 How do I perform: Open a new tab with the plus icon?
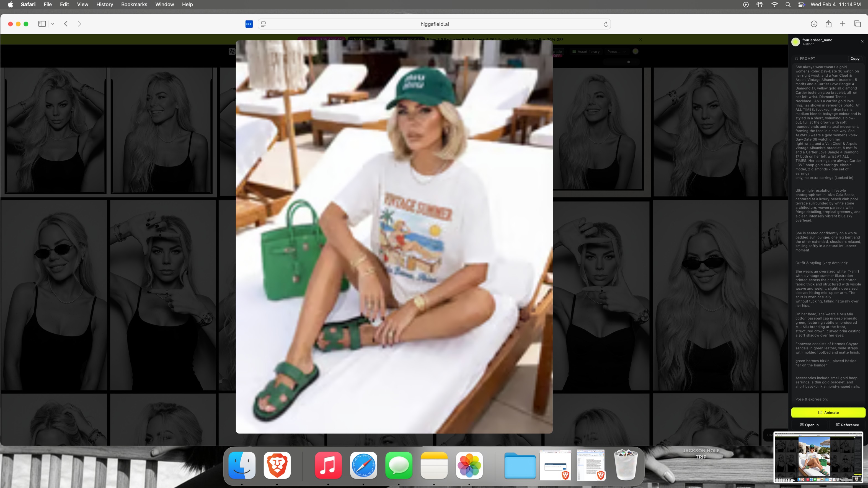[843, 24]
